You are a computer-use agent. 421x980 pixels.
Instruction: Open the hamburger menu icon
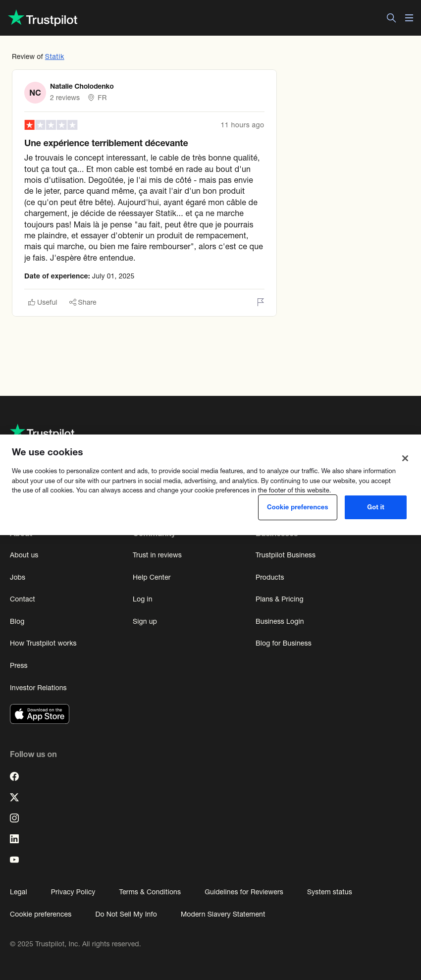pyautogui.click(x=409, y=18)
